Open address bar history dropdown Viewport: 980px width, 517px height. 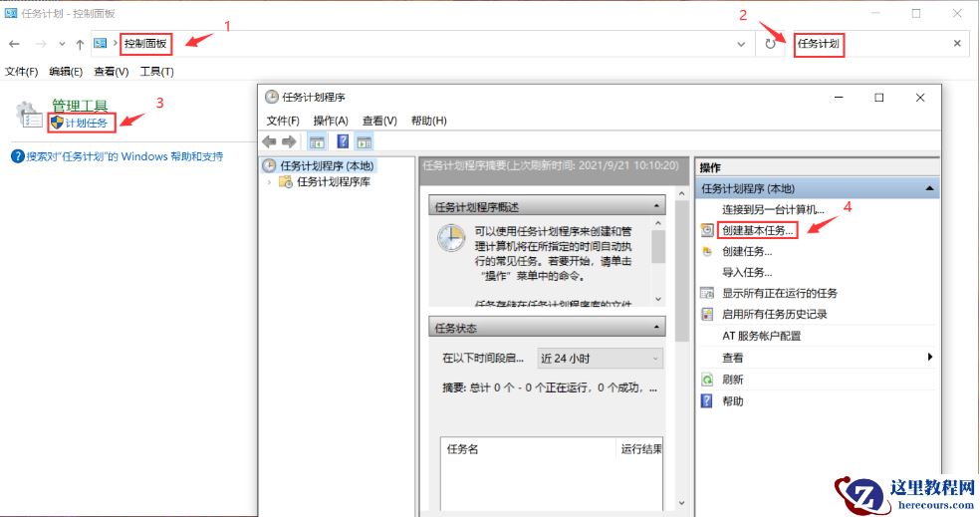pyautogui.click(x=741, y=44)
